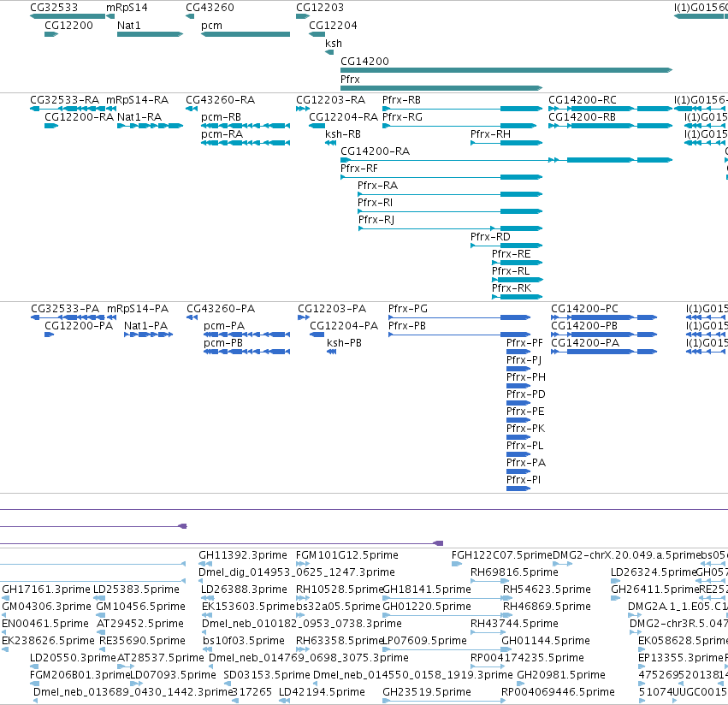The height and width of the screenshot is (705, 728).
Task: Click the ksh gene label
Action: pos(334,44)
